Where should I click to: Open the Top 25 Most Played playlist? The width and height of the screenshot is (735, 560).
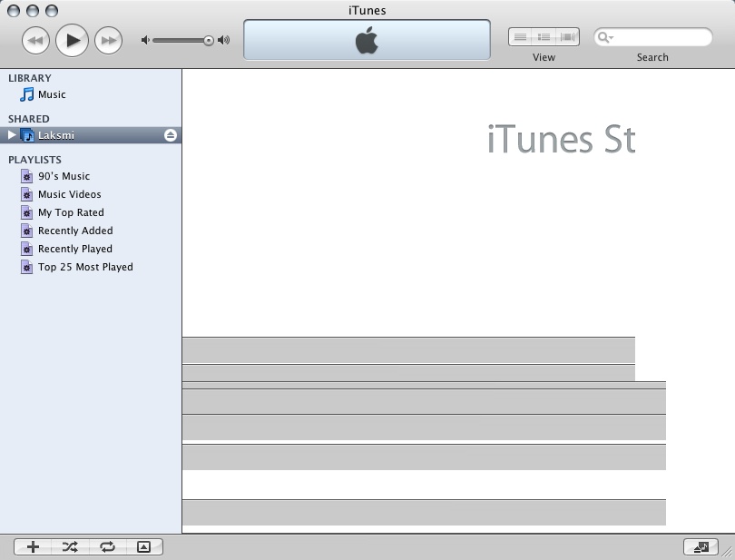85,268
